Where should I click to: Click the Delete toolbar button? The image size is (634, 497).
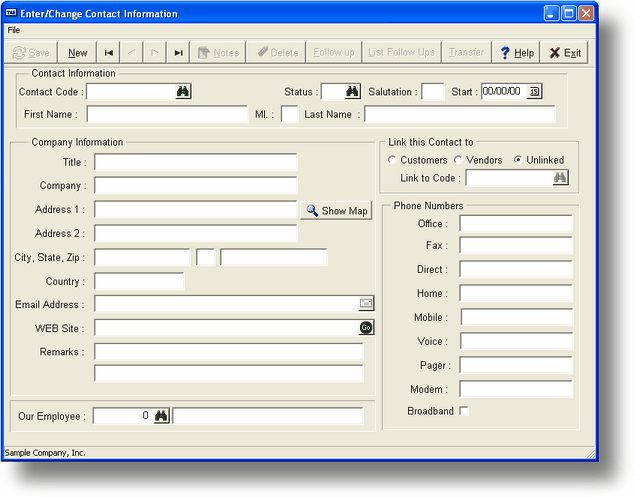tap(277, 53)
